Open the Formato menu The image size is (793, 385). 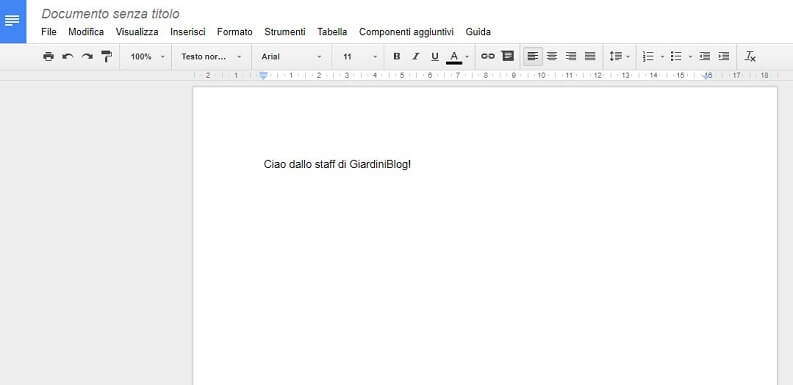click(x=235, y=32)
